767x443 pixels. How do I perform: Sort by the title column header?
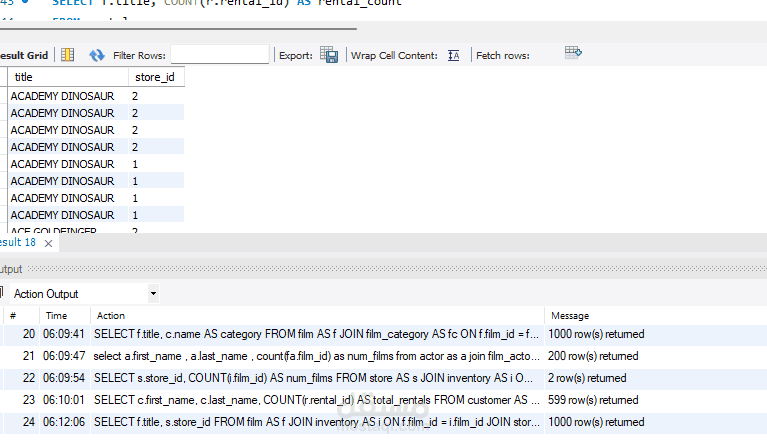[x=68, y=77]
